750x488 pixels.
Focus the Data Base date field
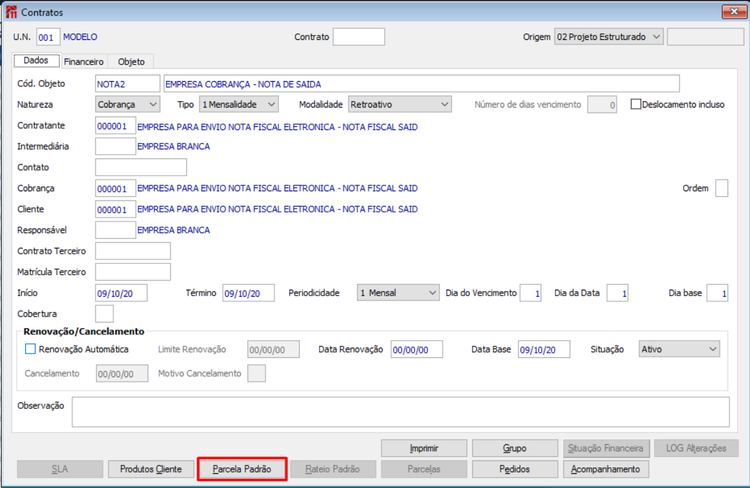(x=544, y=349)
